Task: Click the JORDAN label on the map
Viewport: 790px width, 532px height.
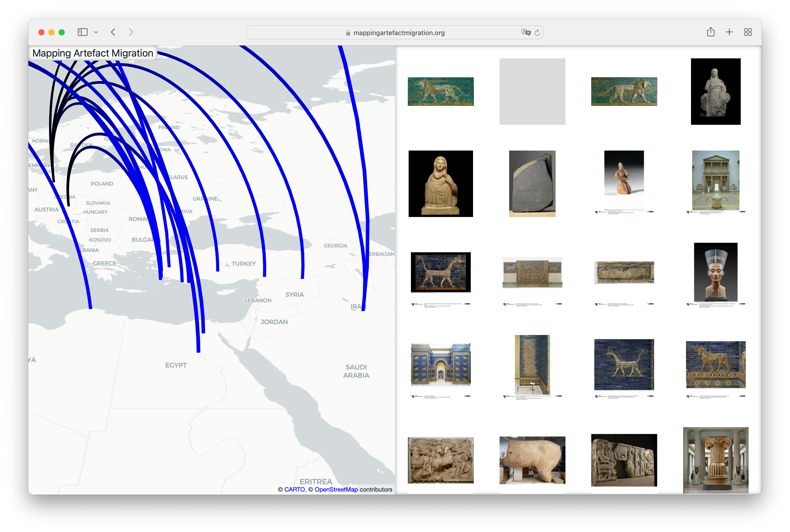Action: [x=274, y=322]
